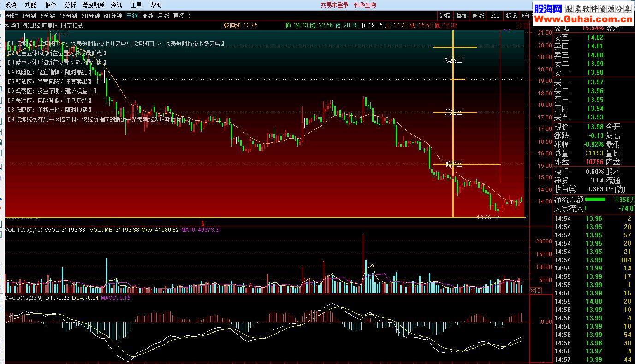Click the 关注区 zone label

453,112
